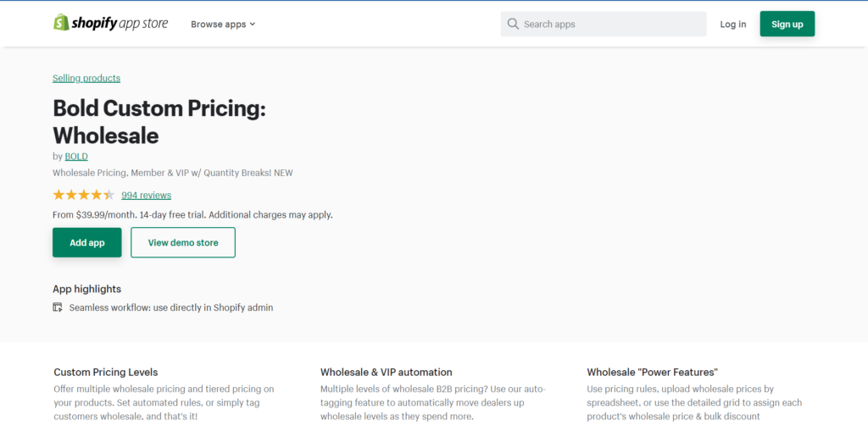Visit the BOLD developer link

[76, 156]
